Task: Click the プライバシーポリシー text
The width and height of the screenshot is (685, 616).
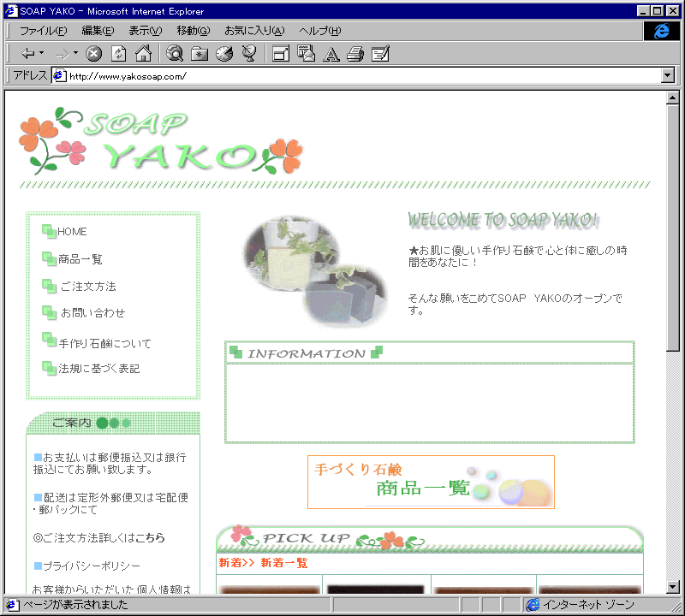Action: coord(92,566)
